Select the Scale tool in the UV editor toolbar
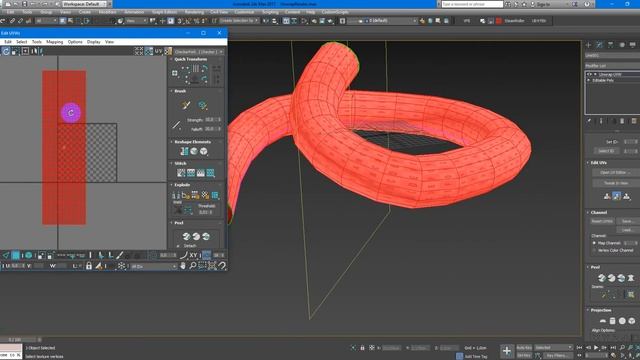640x360 pixels. [16, 51]
